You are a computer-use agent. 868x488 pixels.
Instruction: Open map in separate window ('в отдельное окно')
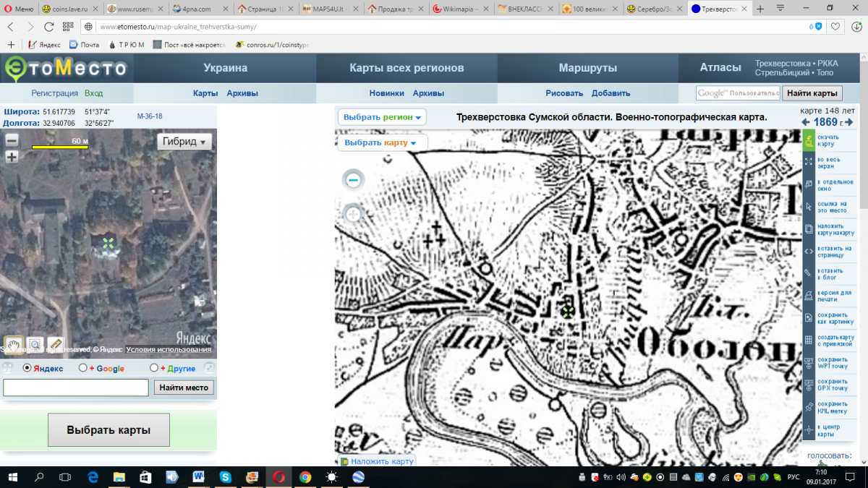809,184
